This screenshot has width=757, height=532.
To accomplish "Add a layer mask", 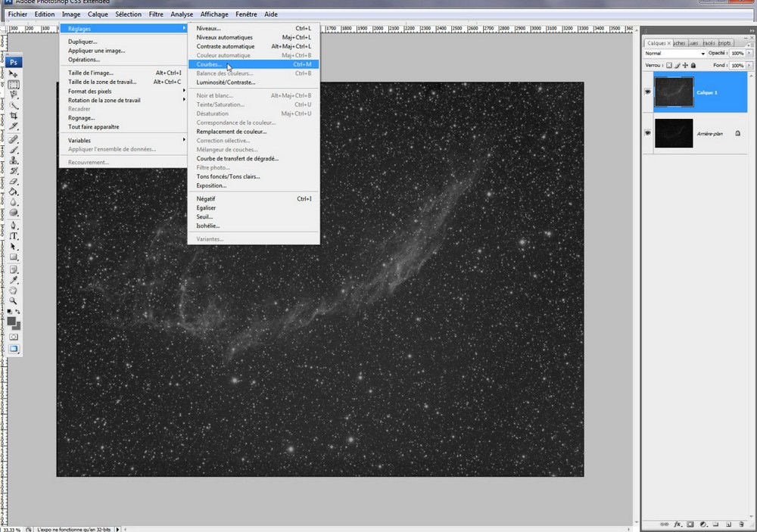I will tap(690, 524).
